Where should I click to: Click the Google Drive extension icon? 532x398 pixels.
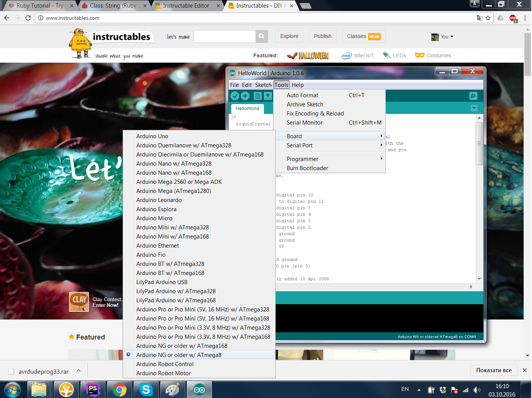pyautogui.click(x=500, y=18)
